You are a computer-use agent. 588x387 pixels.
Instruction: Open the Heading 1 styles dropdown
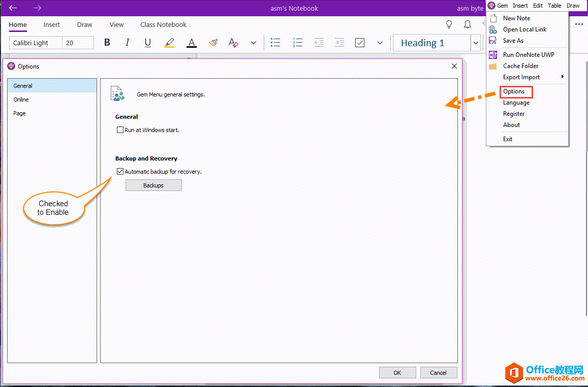[475, 43]
